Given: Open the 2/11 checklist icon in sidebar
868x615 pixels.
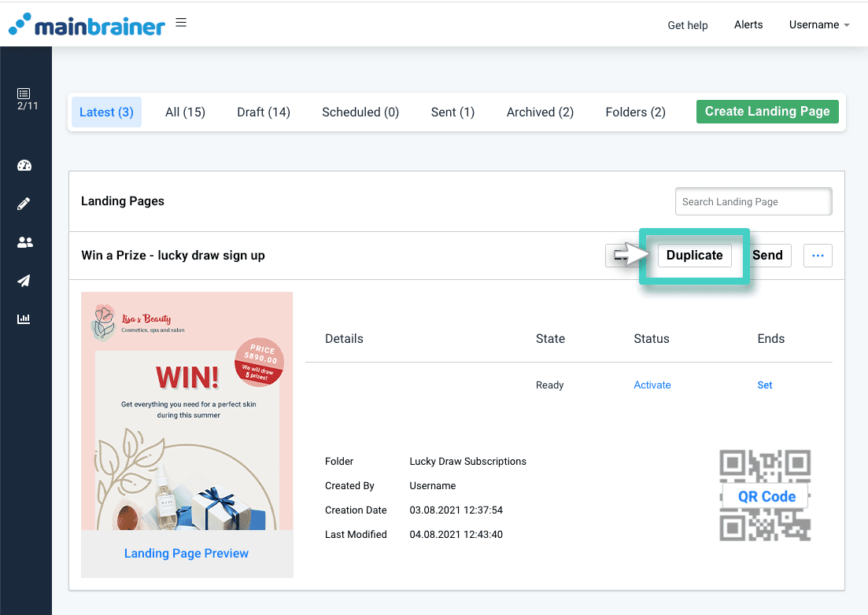Looking at the screenshot, I should [25, 99].
